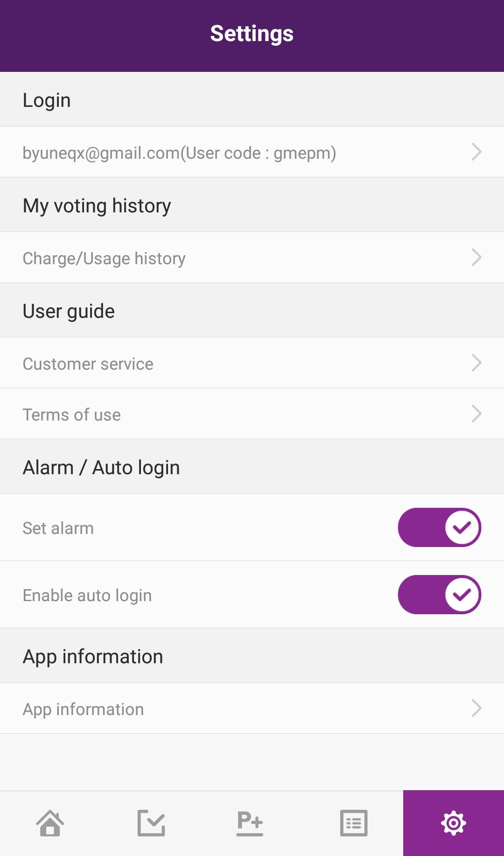The width and height of the screenshot is (504, 856).
Task: Open Charge/Usage history entry
Action: (104, 258)
